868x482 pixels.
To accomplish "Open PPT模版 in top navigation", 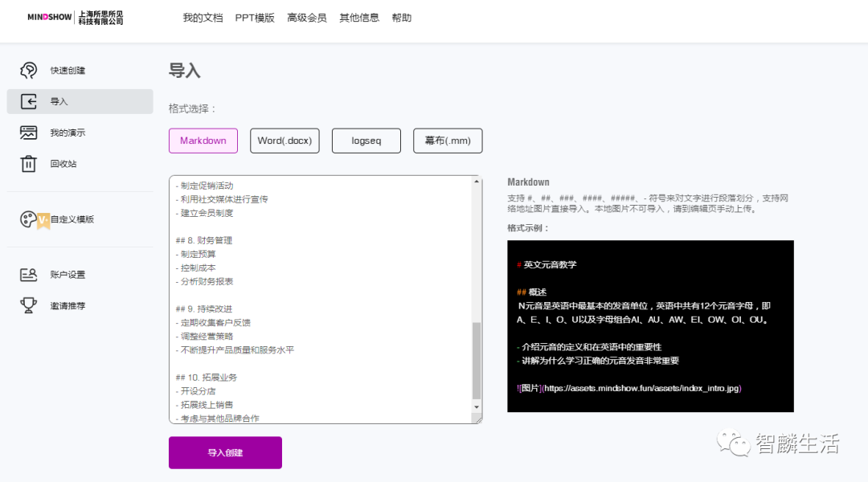I will click(255, 18).
